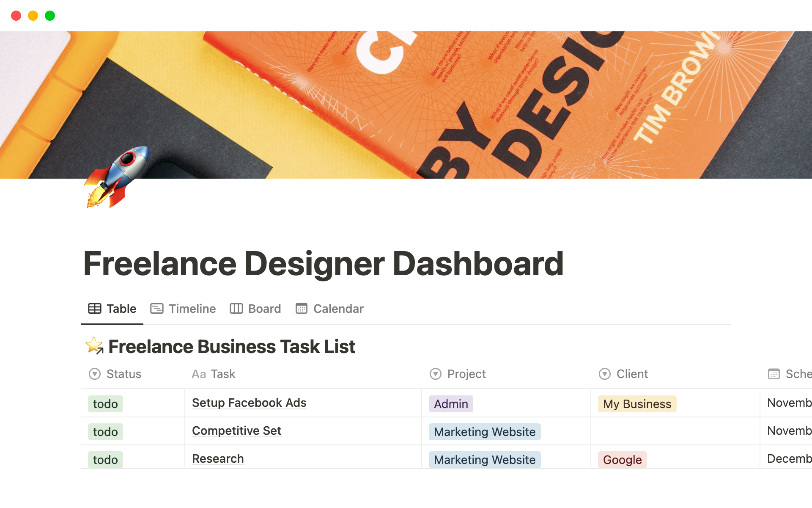Click the Freelance Designer Dashboard title
This screenshot has width=812, height=508.
click(324, 263)
